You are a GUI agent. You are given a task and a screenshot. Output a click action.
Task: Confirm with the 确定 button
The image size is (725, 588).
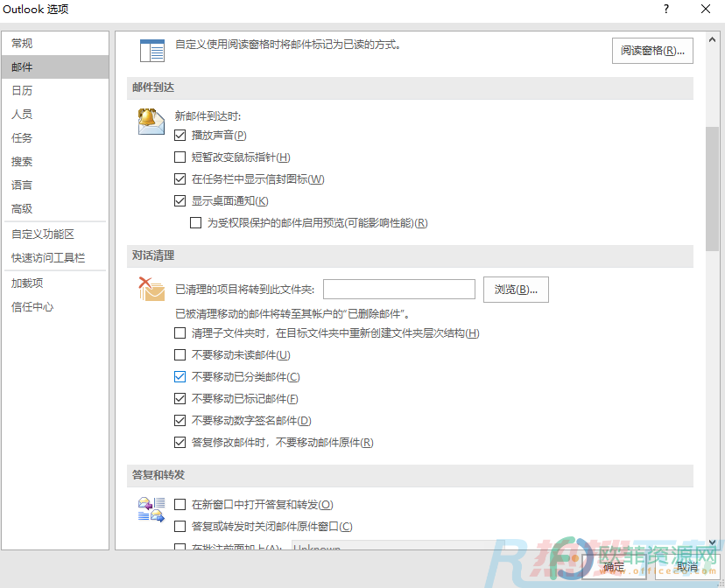pyautogui.click(x=614, y=566)
